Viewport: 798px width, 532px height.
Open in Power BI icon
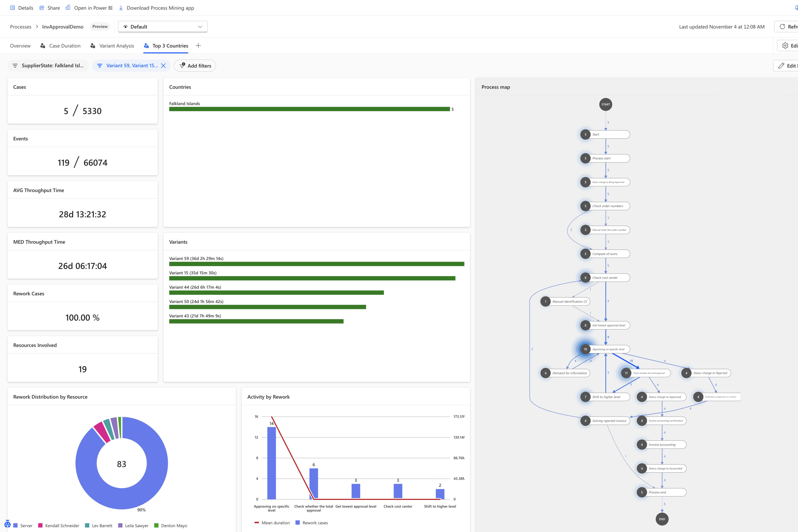point(68,7)
